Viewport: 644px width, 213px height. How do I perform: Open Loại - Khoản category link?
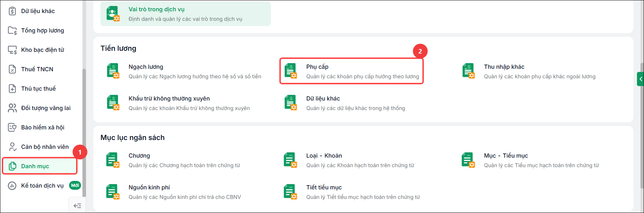point(324,156)
